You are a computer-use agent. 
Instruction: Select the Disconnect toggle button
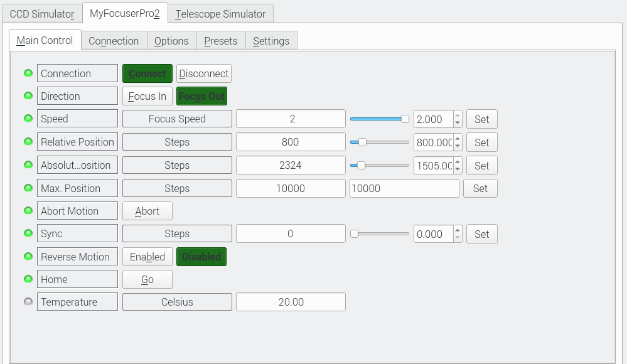pos(203,73)
